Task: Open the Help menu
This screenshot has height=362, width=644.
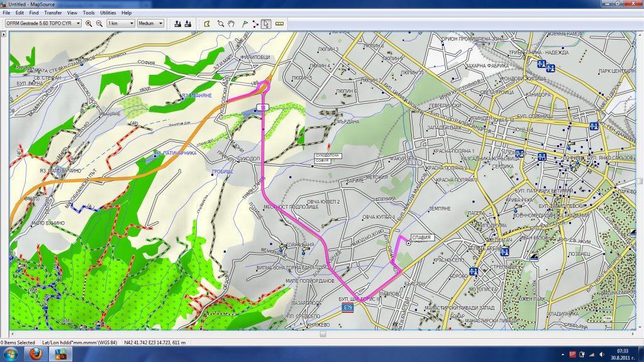Action: [126, 13]
